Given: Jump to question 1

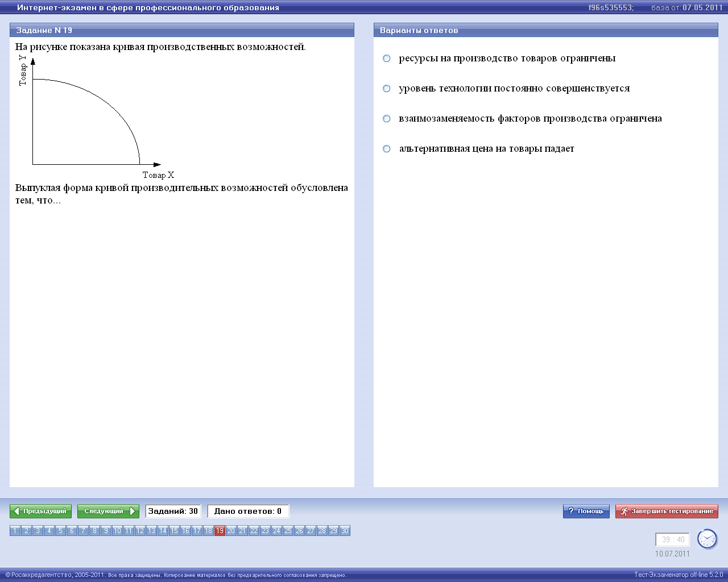Looking at the screenshot, I should pos(15,531).
